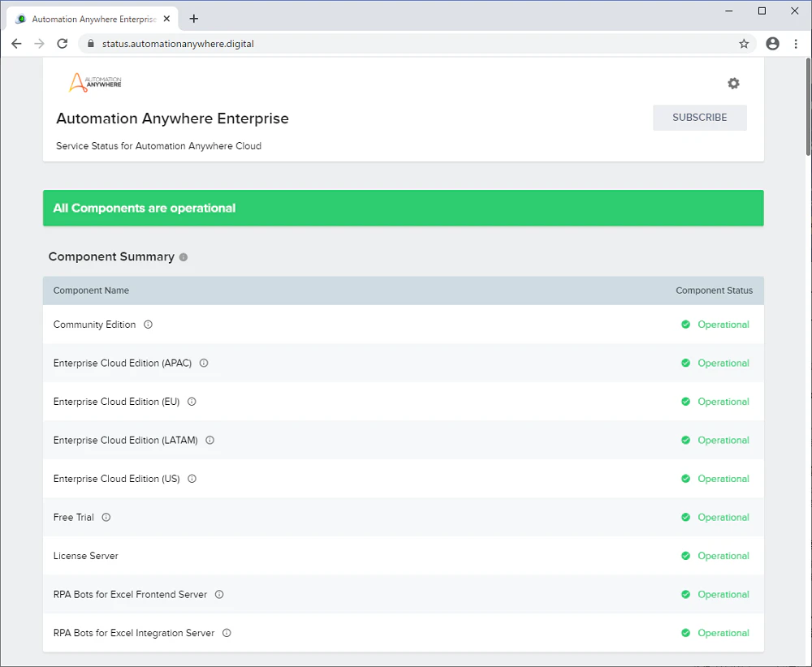Click info icon next to Enterprise Cloud Edition (US)

pyautogui.click(x=192, y=479)
